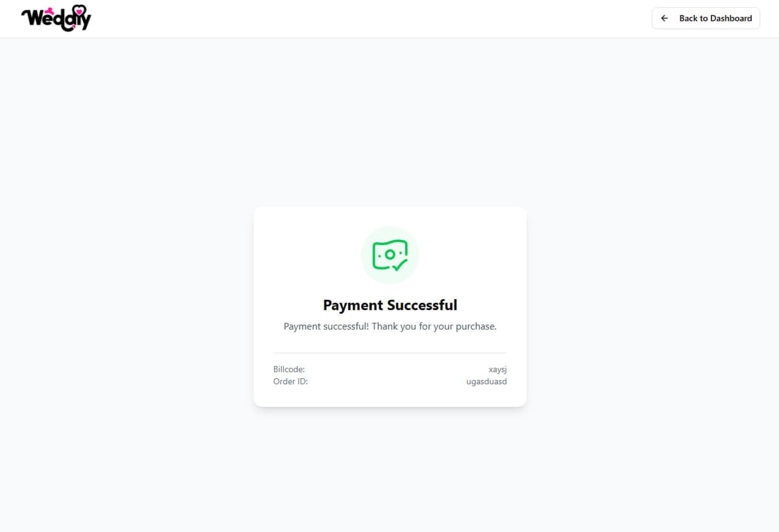Go back using the Back to Dashboard button
The image size is (779, 532).
[706, 18]
